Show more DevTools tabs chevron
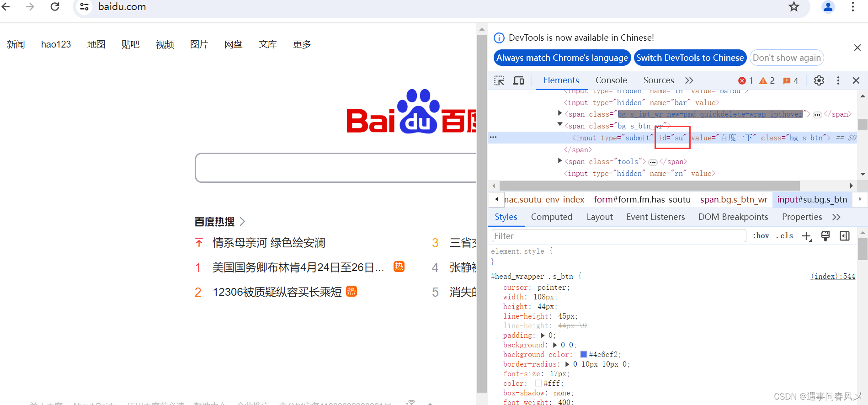The height and width of the screenshot is (405, 868). pyautogui.click(x=689, y=80)
